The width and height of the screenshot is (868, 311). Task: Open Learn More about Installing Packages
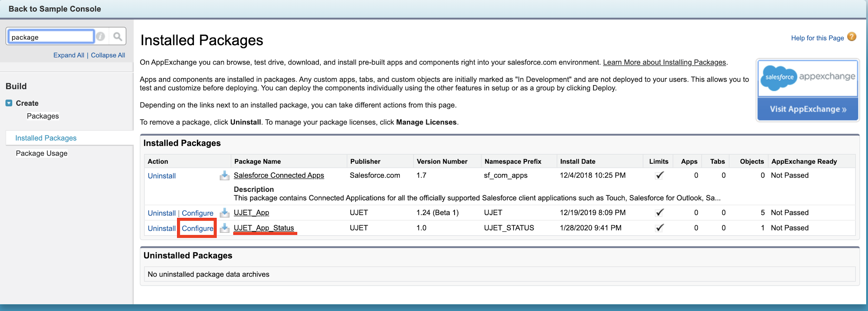(664, 63)
